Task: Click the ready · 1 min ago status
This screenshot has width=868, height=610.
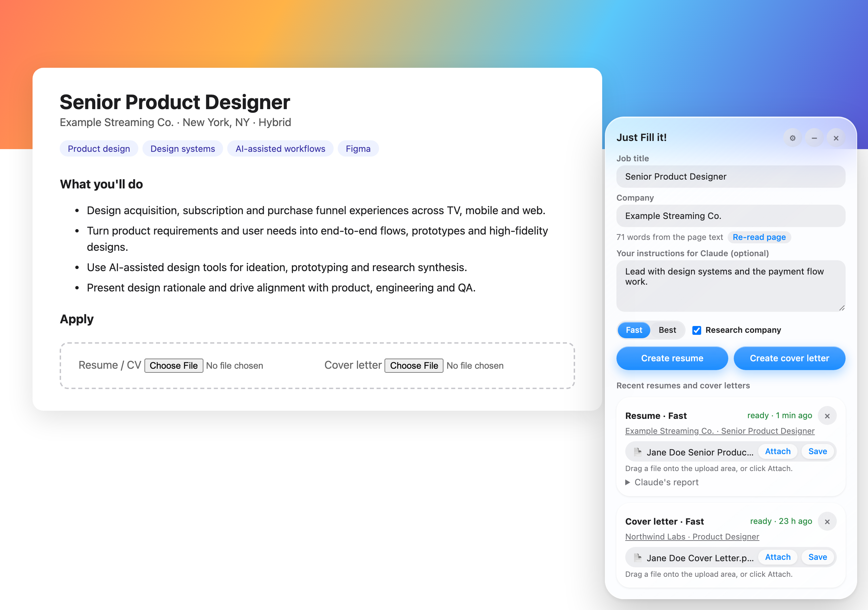Action: click(780, 415)
